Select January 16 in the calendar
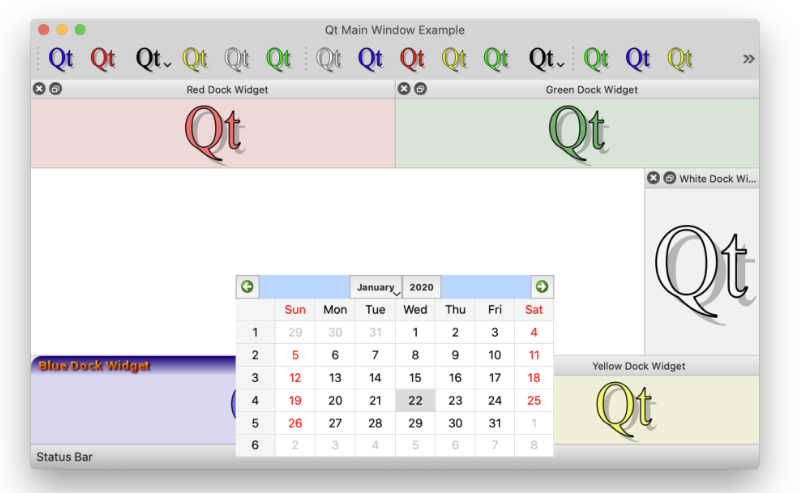 [x=455, y=378]
